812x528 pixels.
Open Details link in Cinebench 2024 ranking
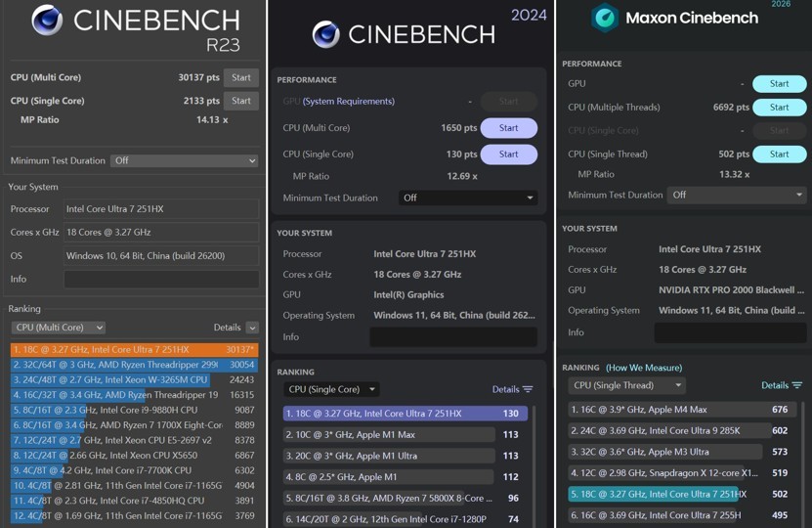pos(505,389)
